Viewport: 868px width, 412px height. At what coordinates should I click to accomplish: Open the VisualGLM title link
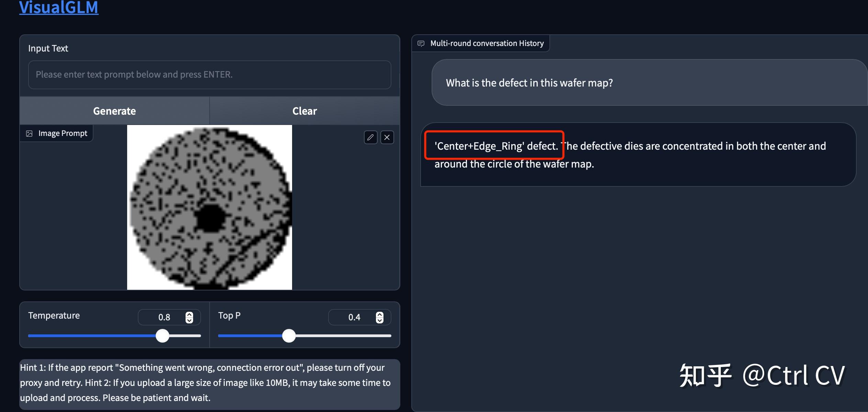click(59, 8)
